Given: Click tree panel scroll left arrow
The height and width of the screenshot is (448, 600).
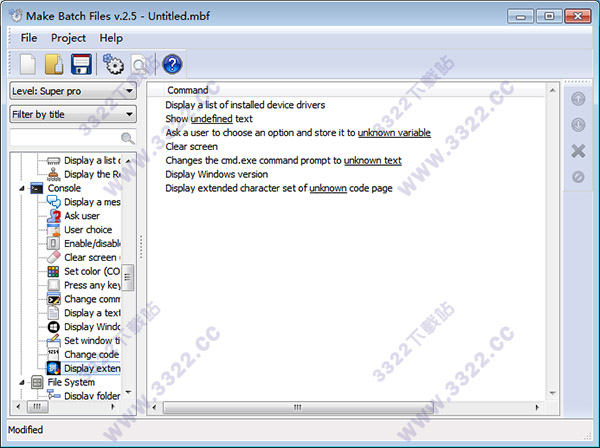Looking at the screenshot, I should point(18,406).
